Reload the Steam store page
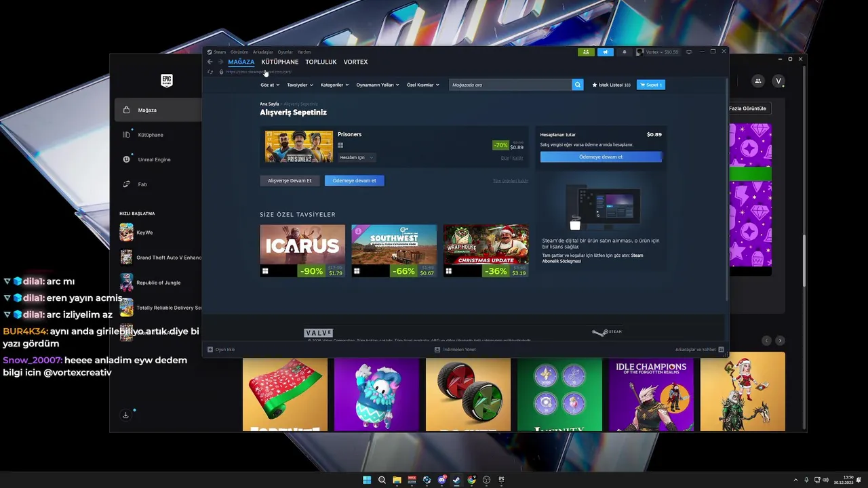The width and height of the screenshot is (868, 488). pos(210,71)
